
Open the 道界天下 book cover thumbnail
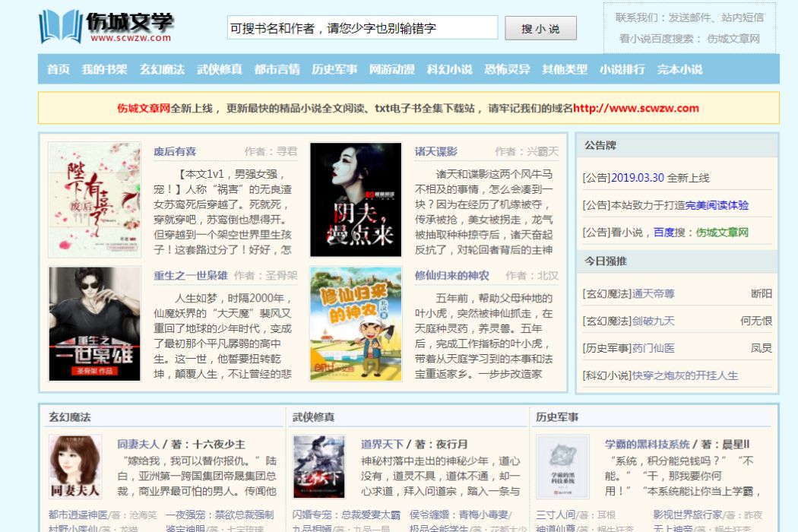point(319,467)
